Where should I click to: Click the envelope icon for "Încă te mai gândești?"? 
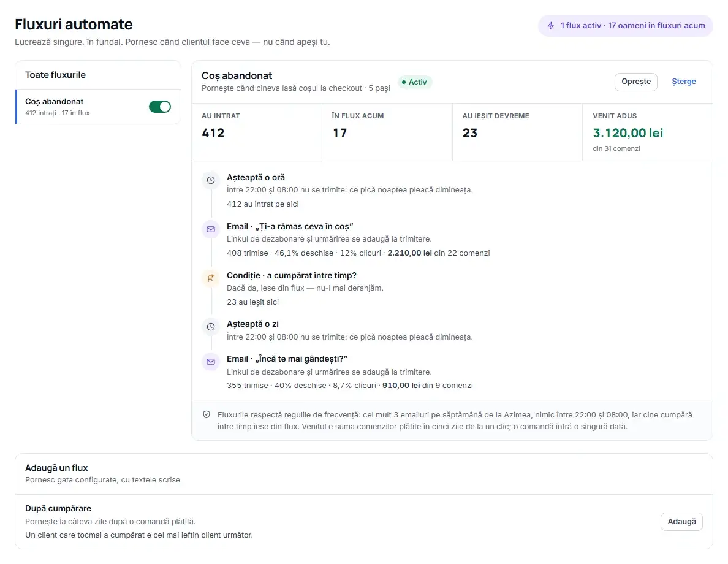[211, 362]
